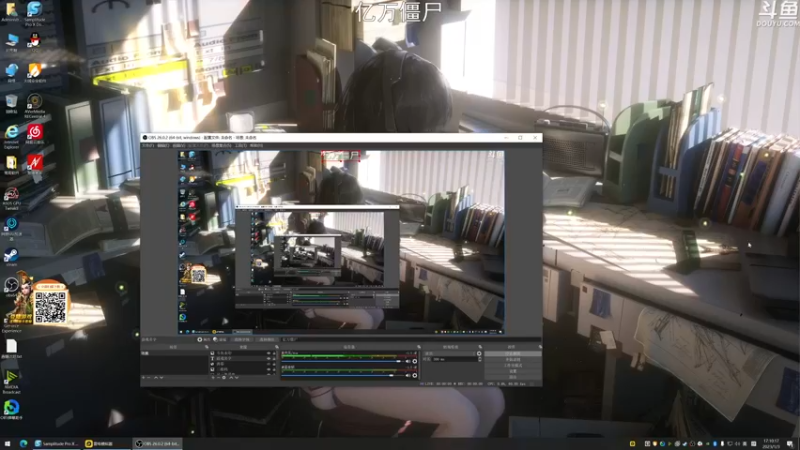Viewport: 800px width, 450px height.
Task: Remove the scene with the minus icon
Action: click(x=148, y=378)
